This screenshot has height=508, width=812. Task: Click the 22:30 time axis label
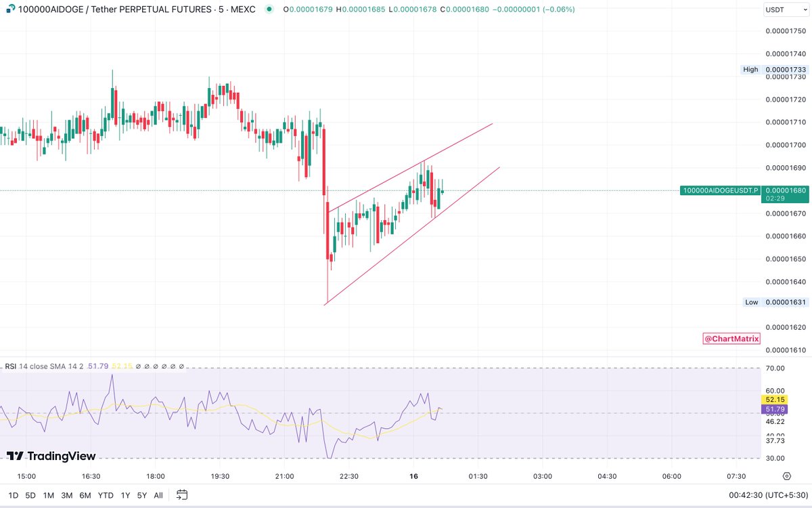(x=349, y=477)
